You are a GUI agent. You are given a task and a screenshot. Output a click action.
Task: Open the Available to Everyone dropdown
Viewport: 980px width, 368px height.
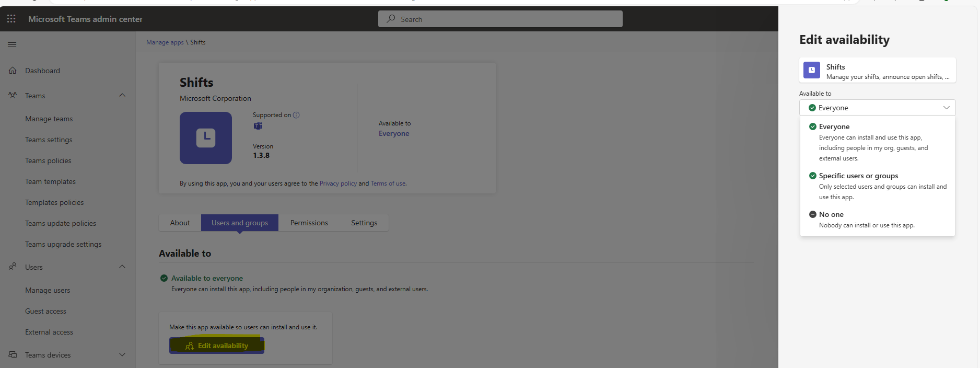(x=878, y=108)
